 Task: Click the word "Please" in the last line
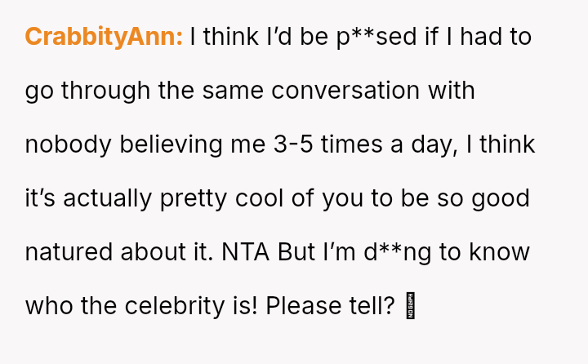point(305,306)
